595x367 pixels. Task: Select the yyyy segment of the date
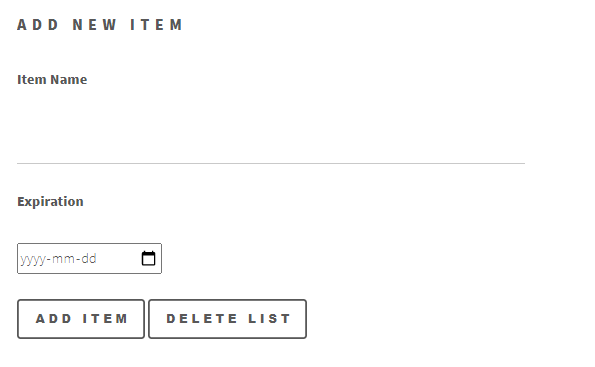coord(33,259)
